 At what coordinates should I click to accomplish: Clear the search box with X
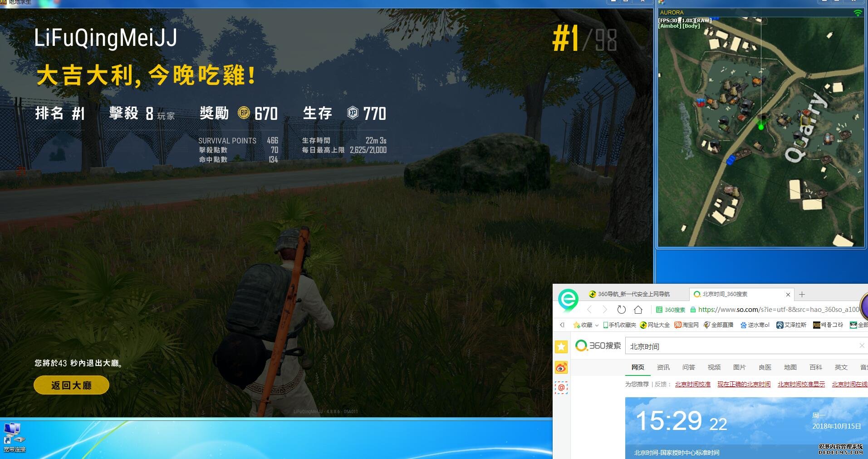(862, 346)
